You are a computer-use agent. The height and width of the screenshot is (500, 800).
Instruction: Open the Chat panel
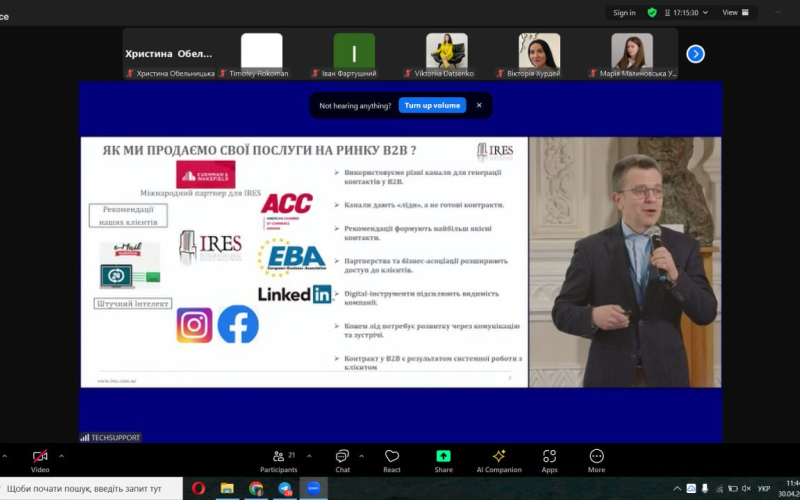click(x=342, y=461)
